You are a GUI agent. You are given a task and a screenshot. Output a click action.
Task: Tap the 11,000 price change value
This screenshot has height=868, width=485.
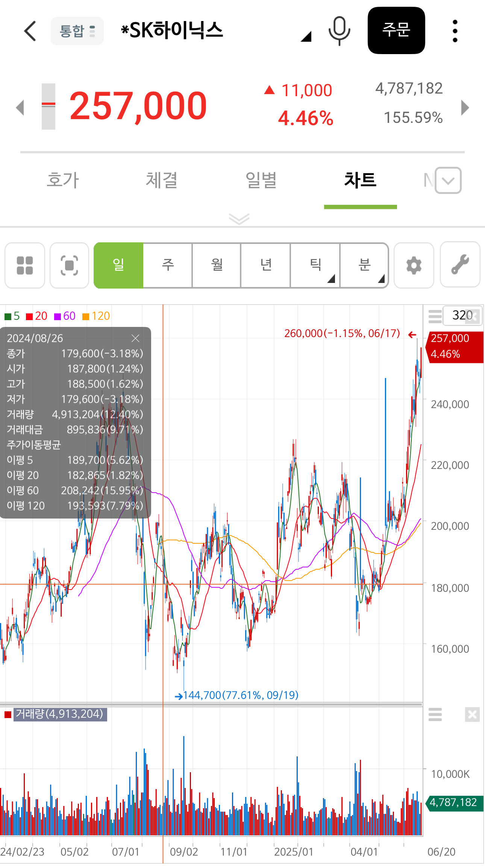coord(307,90)
